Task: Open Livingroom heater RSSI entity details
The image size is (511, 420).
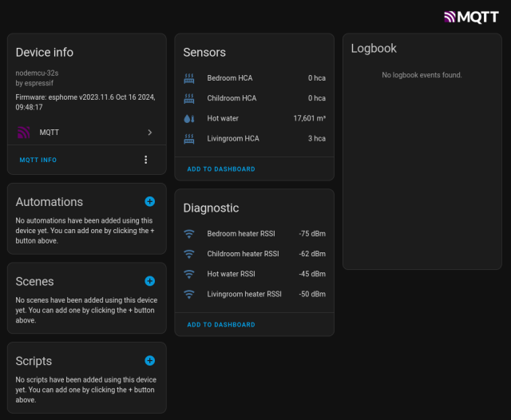Action: point(244,294)
